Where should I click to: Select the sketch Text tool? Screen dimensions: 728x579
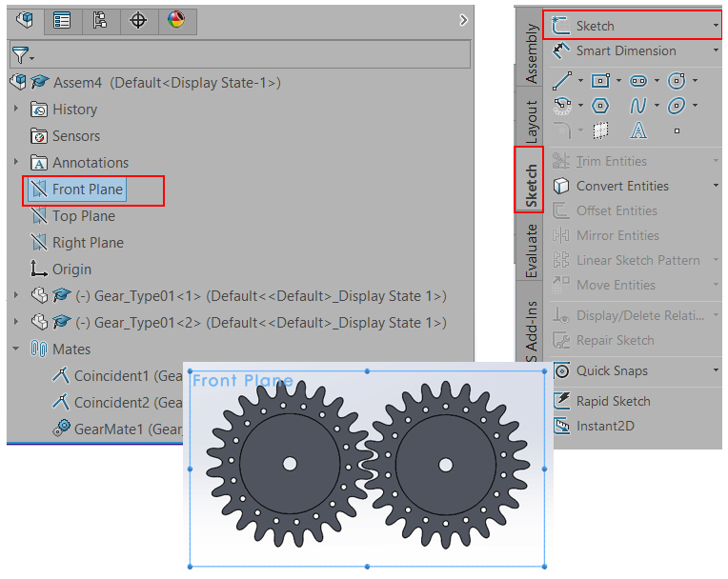point(638,130)
